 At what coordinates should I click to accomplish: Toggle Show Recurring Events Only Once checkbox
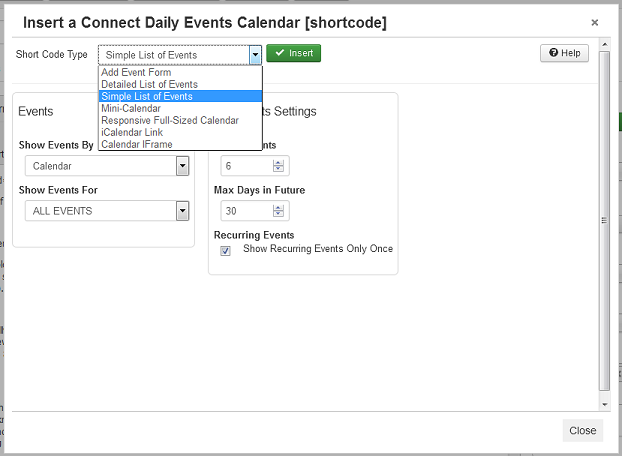coord(225,251)
